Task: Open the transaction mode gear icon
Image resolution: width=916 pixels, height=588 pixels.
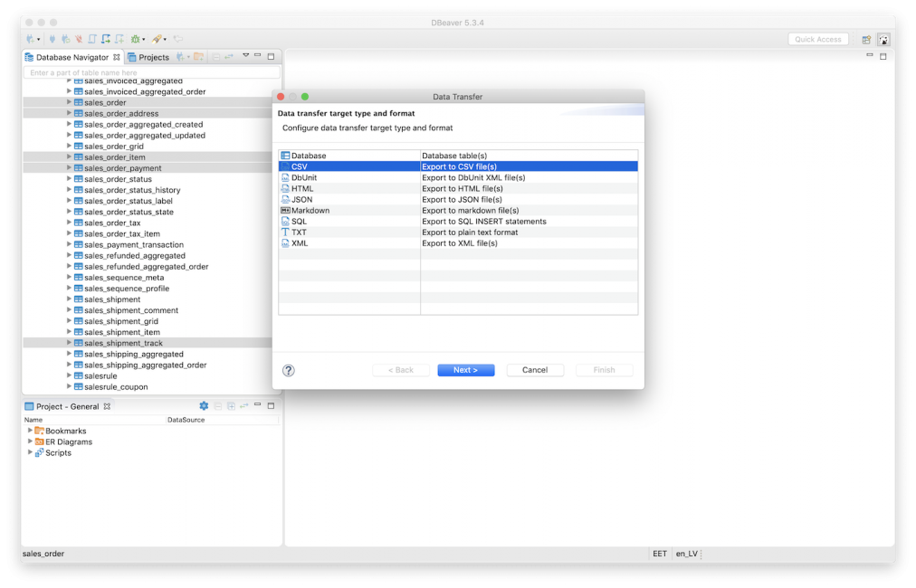Action: 136,40
